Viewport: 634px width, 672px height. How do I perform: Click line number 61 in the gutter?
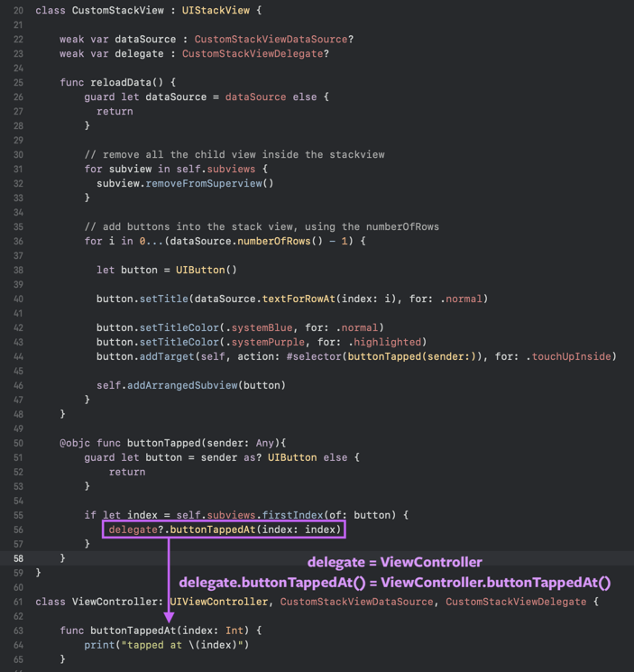point(18,602)
